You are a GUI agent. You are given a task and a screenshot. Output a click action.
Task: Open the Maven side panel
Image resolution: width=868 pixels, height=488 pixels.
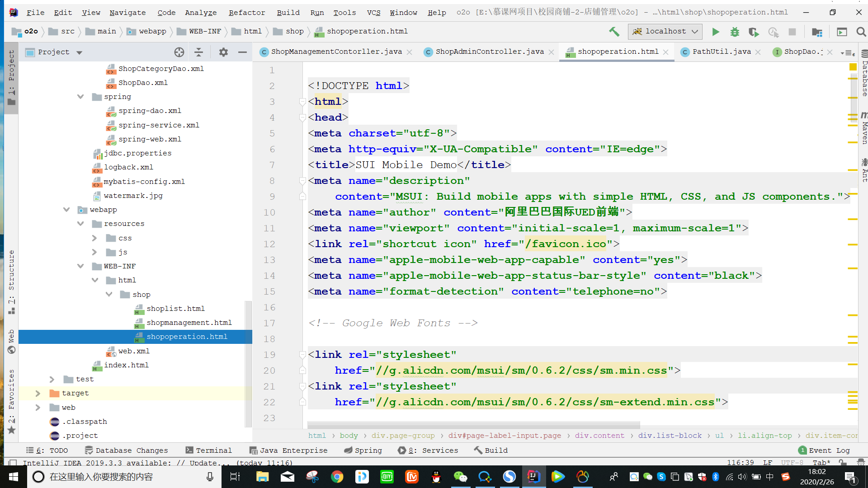[x=864, y=128]
